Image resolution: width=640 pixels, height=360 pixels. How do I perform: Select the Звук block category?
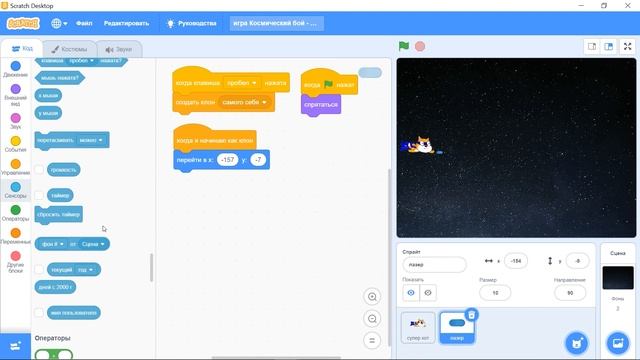click(x=16, y=121)
